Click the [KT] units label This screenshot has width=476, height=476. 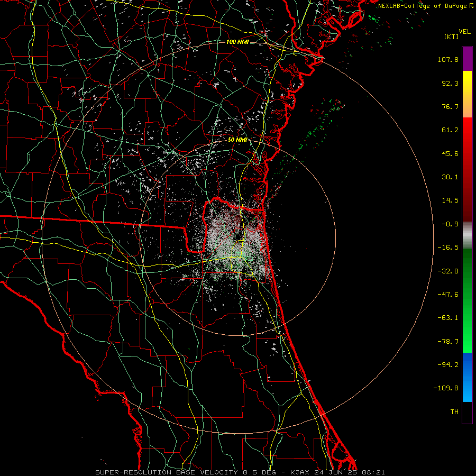452,36
